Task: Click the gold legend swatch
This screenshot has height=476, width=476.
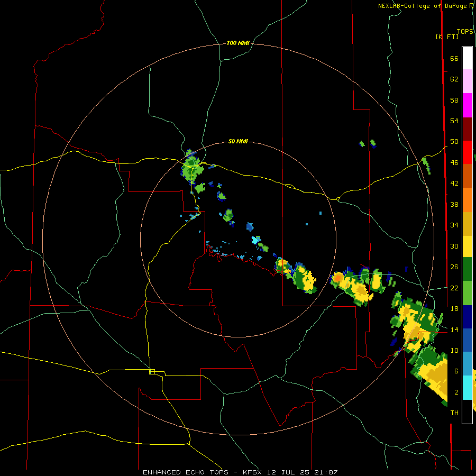Action: coord(467,224)
